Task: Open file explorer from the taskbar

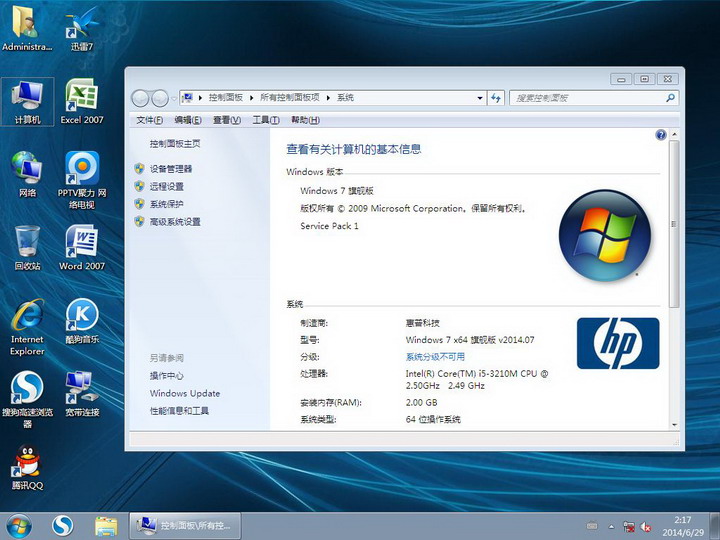Action: click(x=106, y=526)
